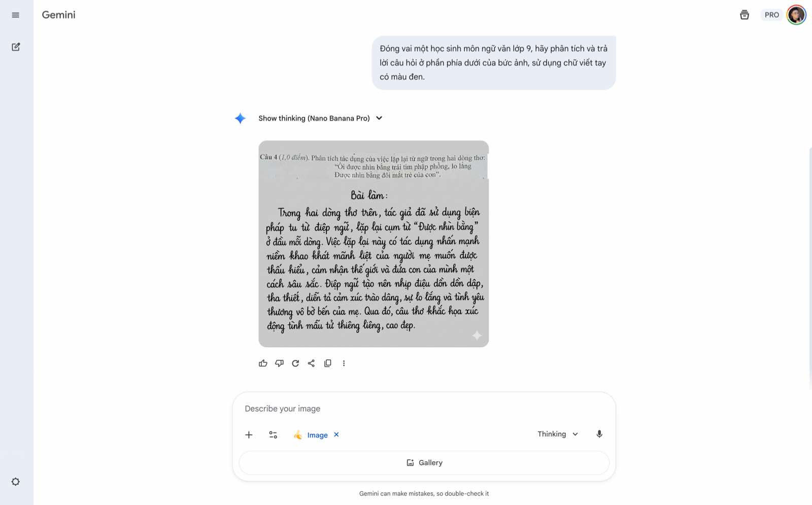Open the tools sliders icon in the prompt box
This screenshot has height=505, width=812.
(273, 435)
